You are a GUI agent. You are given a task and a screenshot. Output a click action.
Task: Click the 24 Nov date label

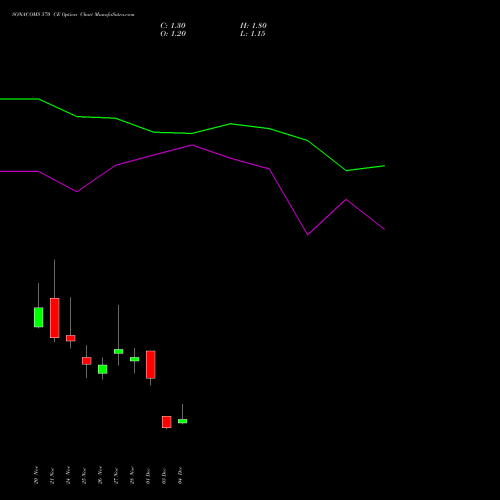tap(68, 475)
